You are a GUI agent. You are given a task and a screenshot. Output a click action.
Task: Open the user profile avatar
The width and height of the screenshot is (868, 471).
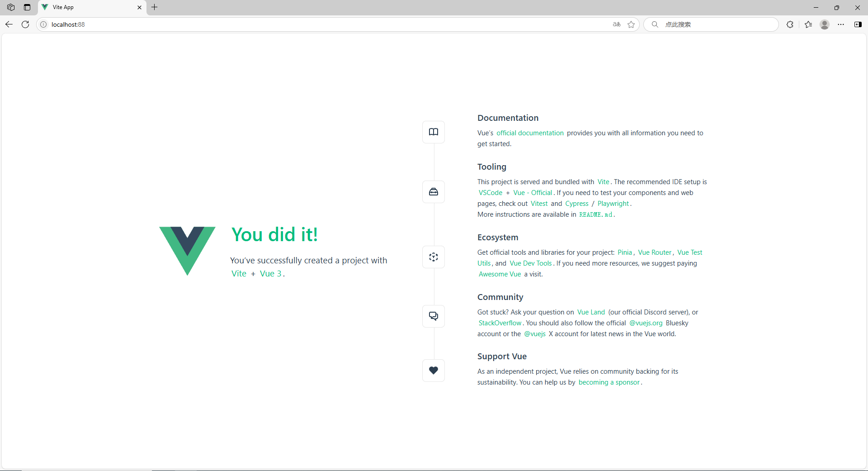[825, 24]
